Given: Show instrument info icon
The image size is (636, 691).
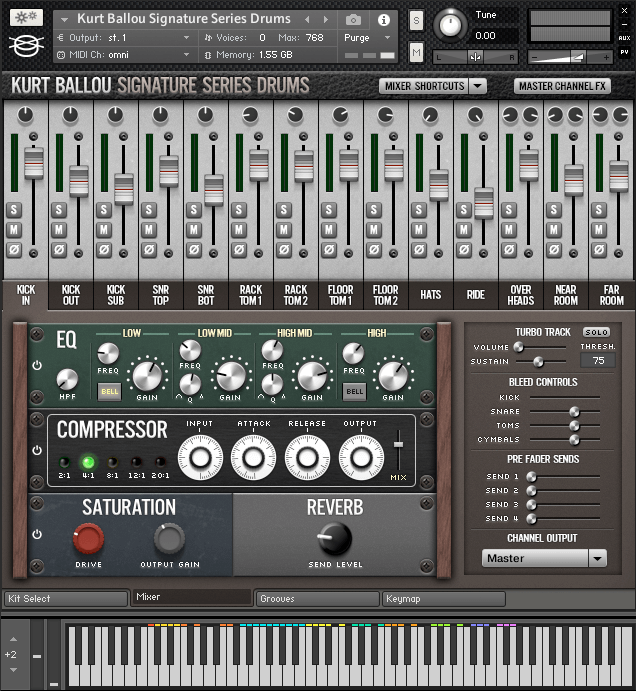Looking at the screenshot, I should [x=384, y=20].
